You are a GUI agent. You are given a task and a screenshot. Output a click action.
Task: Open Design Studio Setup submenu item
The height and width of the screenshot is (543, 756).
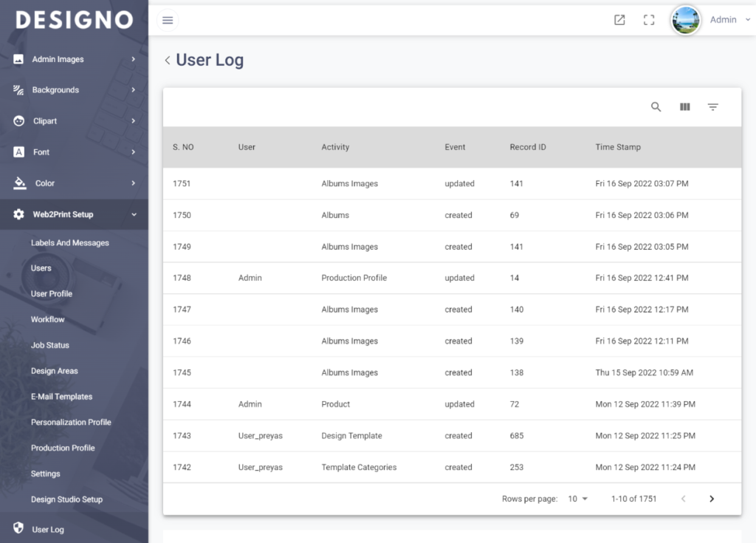pyautogui.click(x=66, y=499)
